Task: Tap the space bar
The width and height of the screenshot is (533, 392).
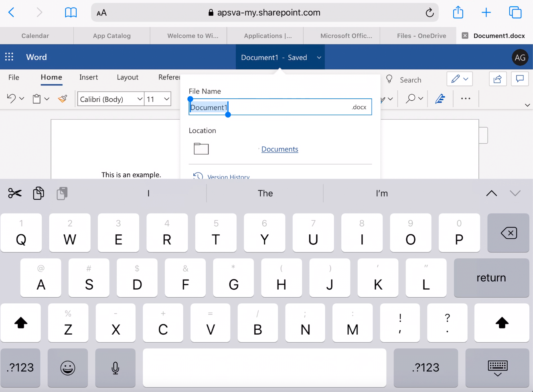Action: pos(265,368)
